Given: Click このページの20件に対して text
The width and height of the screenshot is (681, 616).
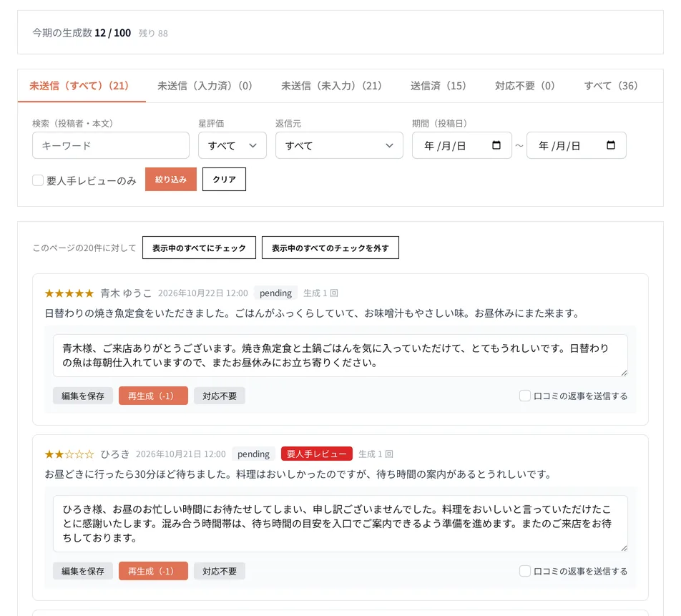Looking at the screenshot, I should 84,248.
